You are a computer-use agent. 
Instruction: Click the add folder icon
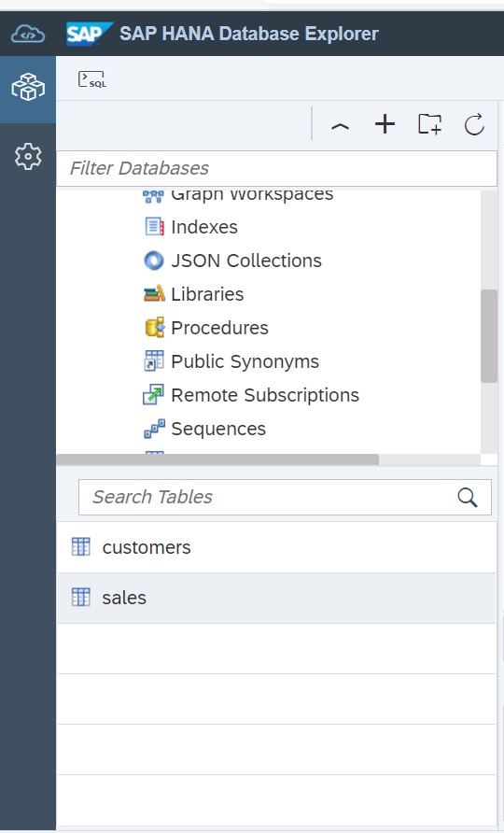tap(429, 124)
